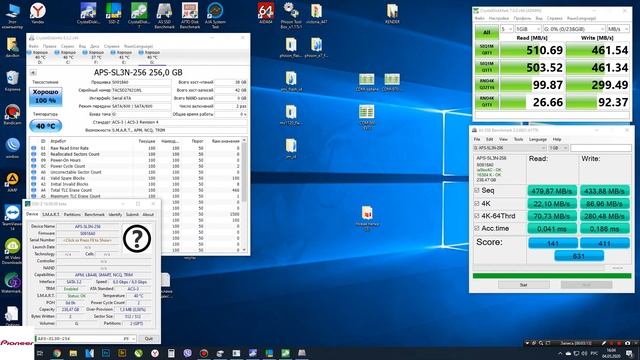Click the SEQ1M Q8T1 test button

(487, 50)
